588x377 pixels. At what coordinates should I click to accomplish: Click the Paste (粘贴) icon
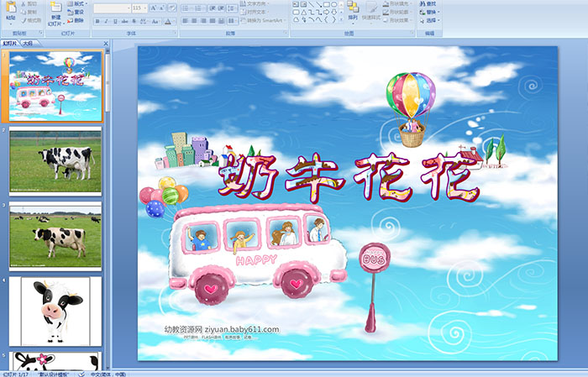coord(10,9)
